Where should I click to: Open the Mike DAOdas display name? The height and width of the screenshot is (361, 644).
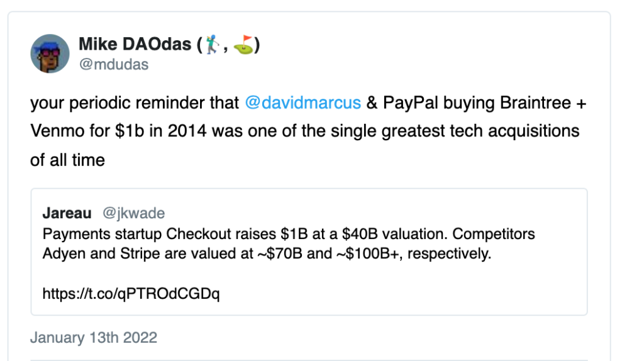(x=135, y=45)
